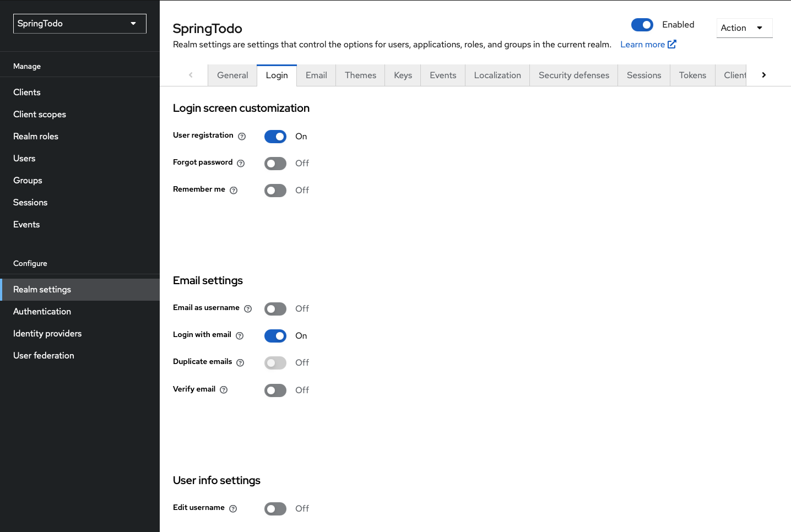Go to Clients in the sidebar
The width and height of the screenshot is (791, 532).
[80, 92]
